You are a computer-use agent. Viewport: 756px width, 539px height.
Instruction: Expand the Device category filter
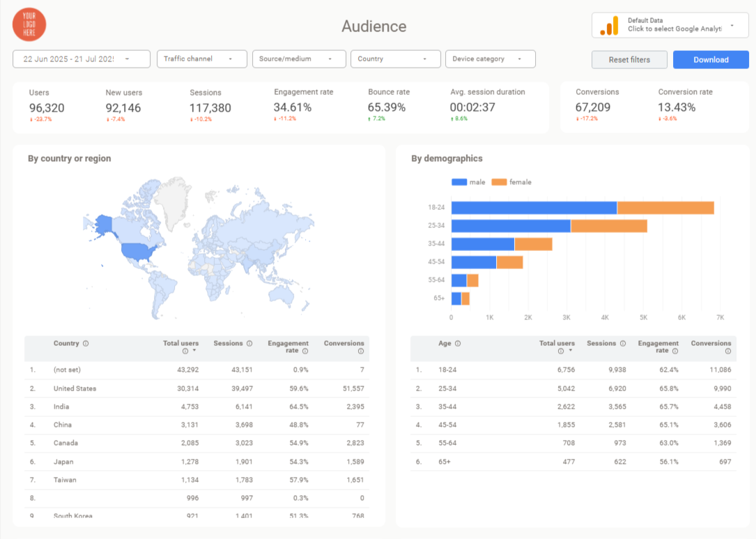[x=491, y=59]
